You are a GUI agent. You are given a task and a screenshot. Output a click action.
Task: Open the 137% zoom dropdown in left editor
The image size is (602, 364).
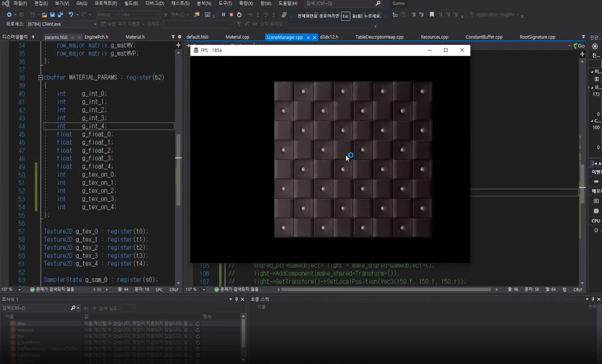pyautogui.click(x=19, y=289)
